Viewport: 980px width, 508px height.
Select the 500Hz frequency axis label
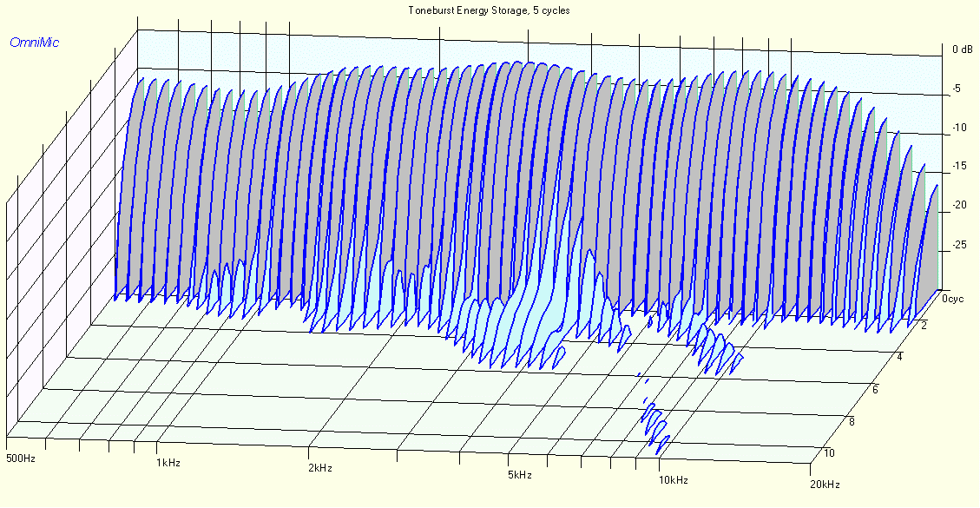(x=20, y=459)
